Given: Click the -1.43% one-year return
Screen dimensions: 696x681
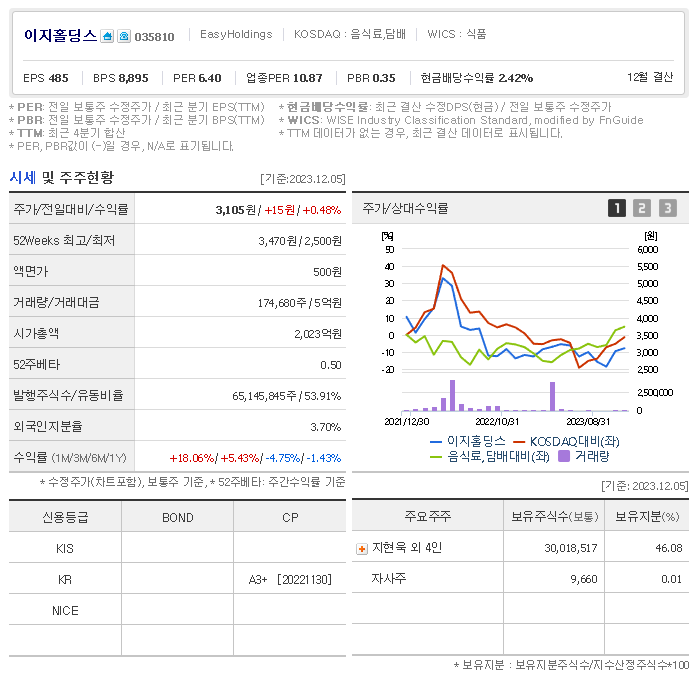Looking at the screenshot, I should point(324,458).
